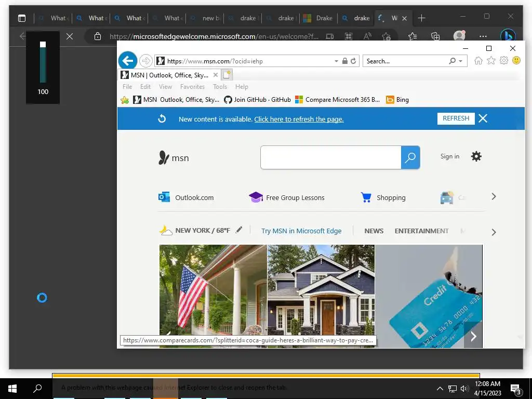The image size is (532, 399).
Task: Open a new tab in Edge
Action: [421, 18]
